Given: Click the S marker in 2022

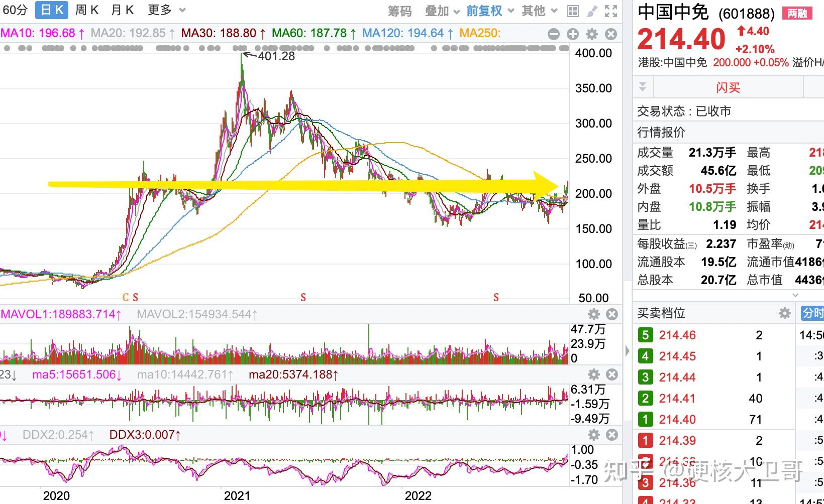Looking at the screenshot, I should [x=496, y=298].
